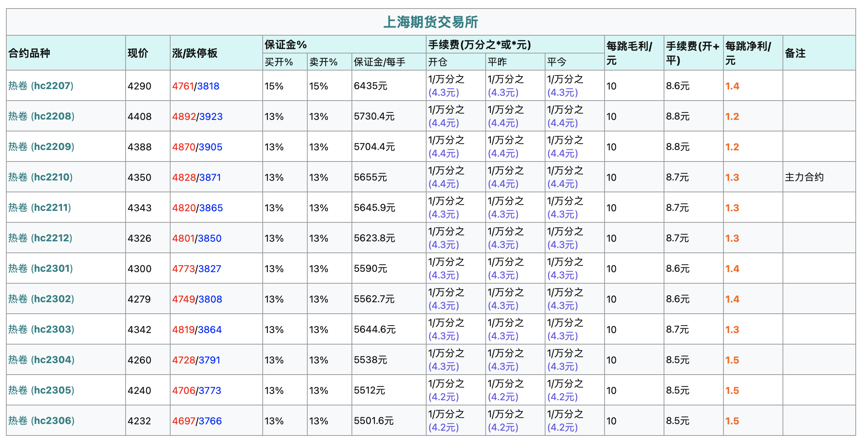Open the 热卷 (hc2304) contract link
The width and height of the screenshot is (868, 447).
(41, 360)
